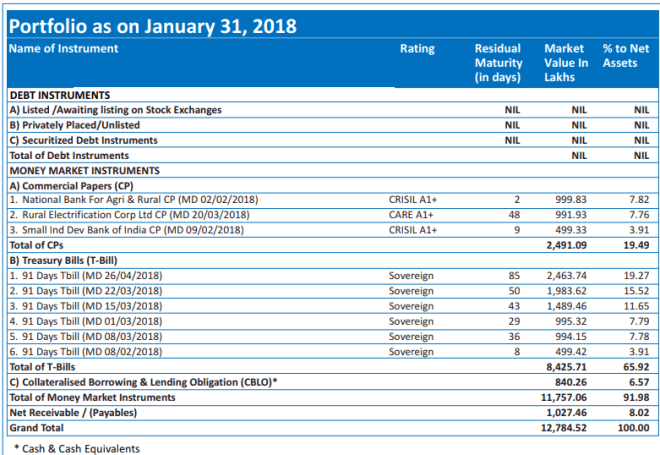Select the Residual Maturity column header
Image resolution: width=660 pixels, height=455 pixels.
tap(498, 62)
